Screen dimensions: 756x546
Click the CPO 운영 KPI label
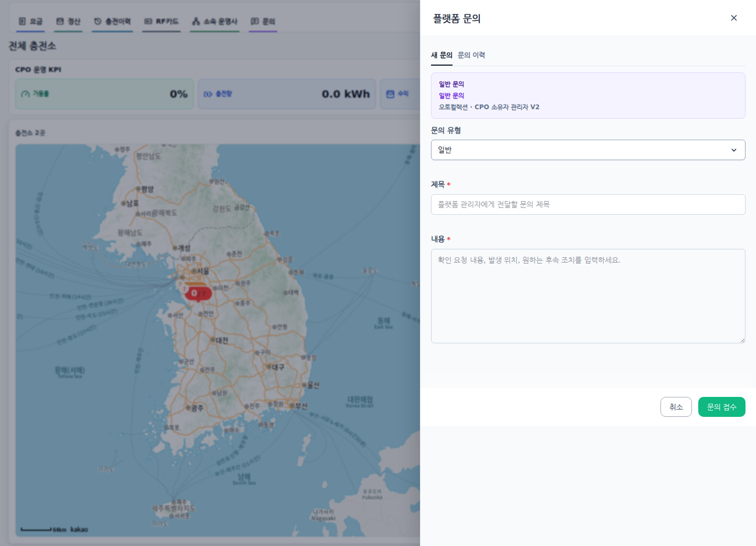click(38, 69)
